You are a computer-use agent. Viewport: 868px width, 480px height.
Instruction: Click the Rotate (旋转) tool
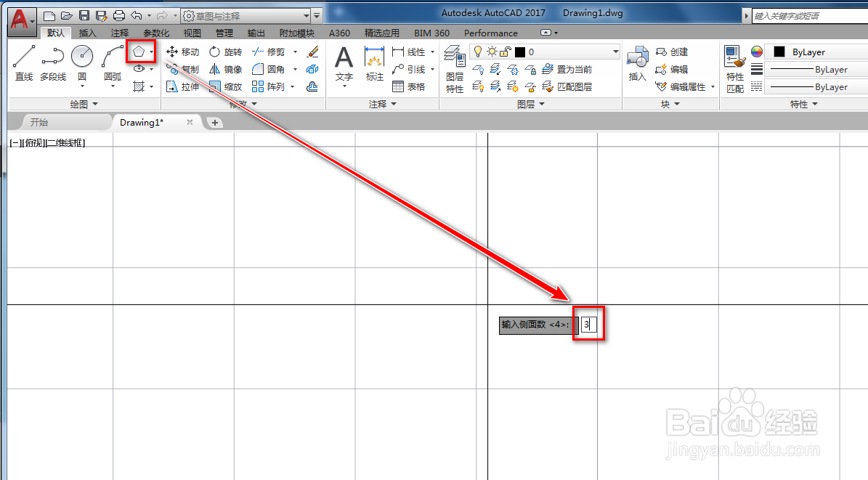[225, 52]
